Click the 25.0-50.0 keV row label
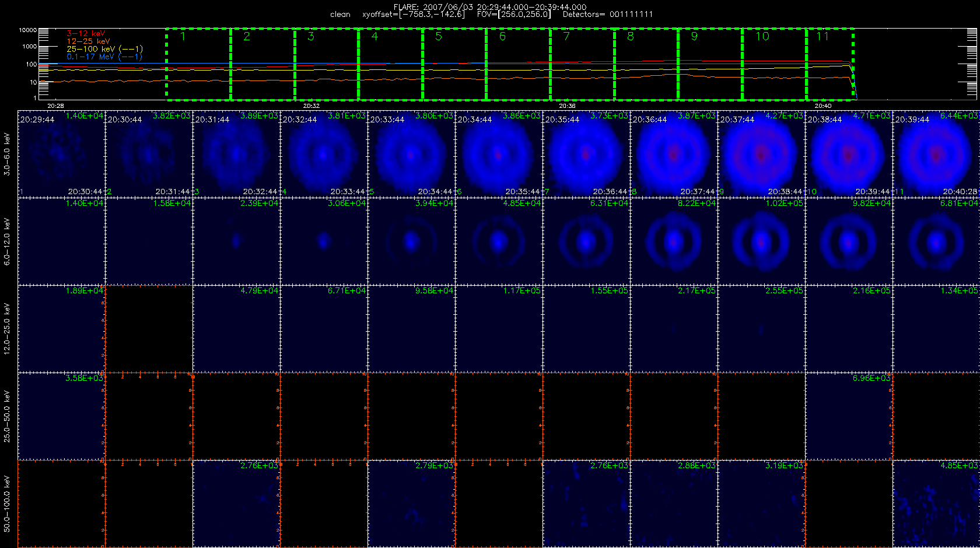This screenshot has width=980, height=548. tap(7, 416)
